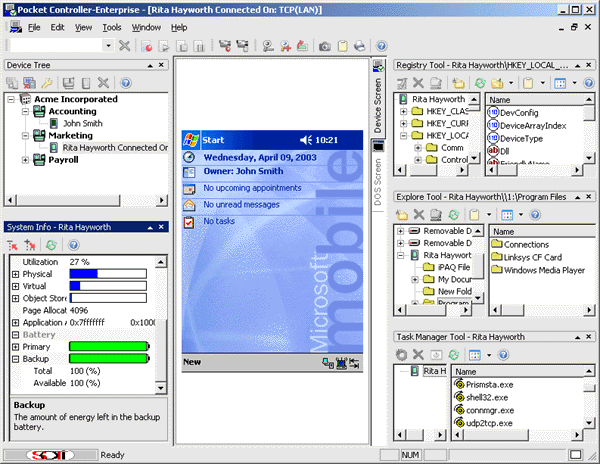600x464 pixels.
Task: Open the device selection combo box dropdown
Action: click(x=108, y=46)
